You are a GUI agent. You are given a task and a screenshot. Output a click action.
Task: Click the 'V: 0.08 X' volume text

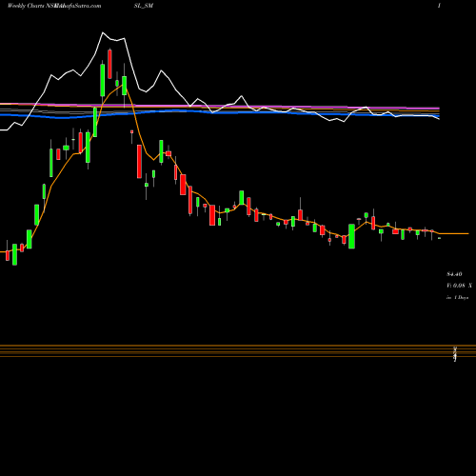tap(459, 286)
